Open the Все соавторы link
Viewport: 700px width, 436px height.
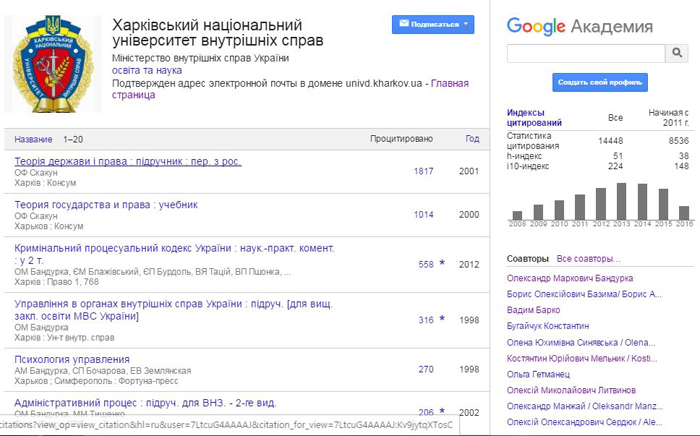589,259
